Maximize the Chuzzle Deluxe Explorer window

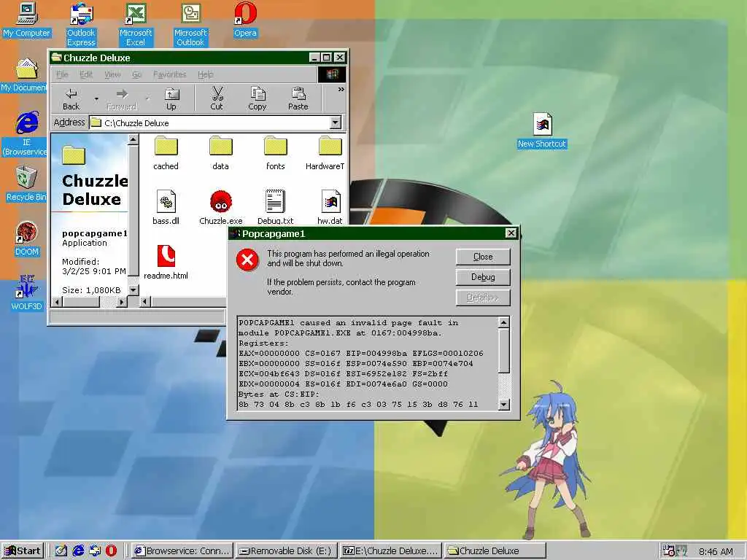coord(326,58)
